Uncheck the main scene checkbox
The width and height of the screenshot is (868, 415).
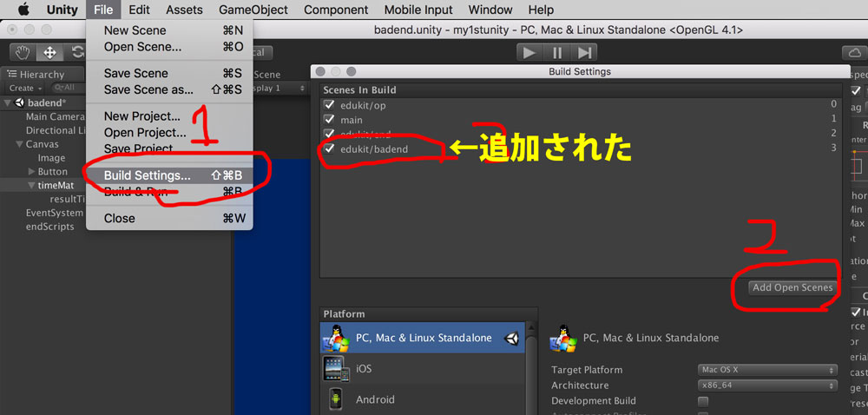click(329, 120)
